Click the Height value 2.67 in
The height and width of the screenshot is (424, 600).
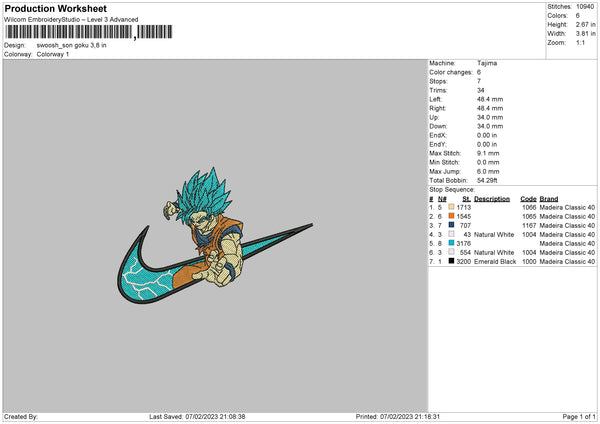tap(585, 24)
